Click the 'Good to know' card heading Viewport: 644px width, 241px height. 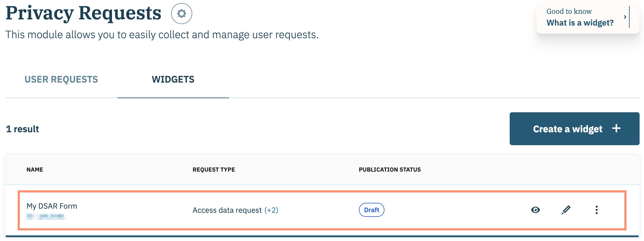click(x=569, y=11)
